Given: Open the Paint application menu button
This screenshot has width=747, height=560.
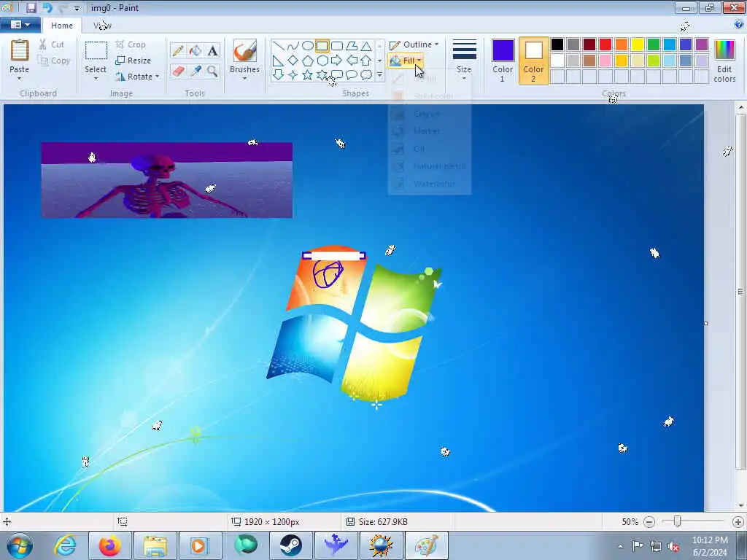Looking at the screenshot, I should click(20, 25).
